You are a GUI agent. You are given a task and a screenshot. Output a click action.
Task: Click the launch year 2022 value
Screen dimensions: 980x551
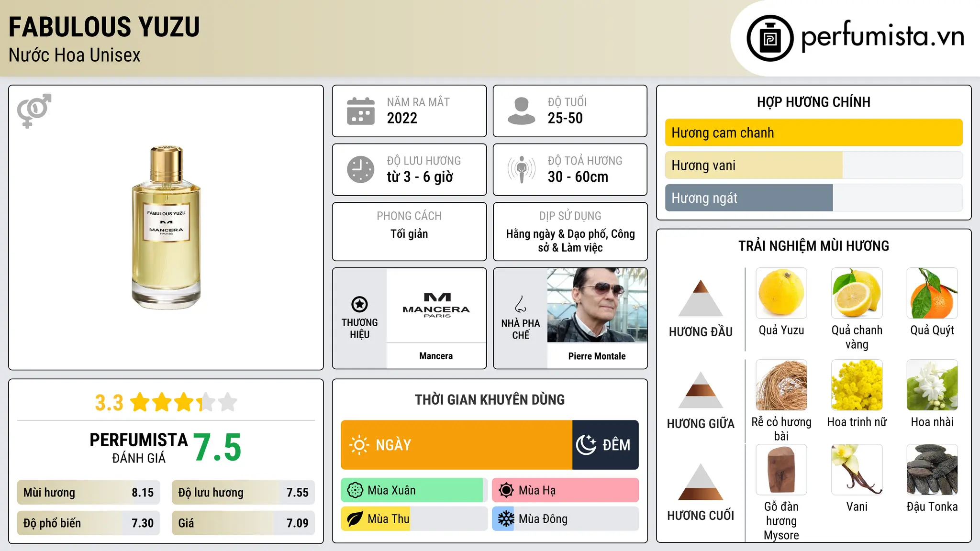(x=402, y=118)
